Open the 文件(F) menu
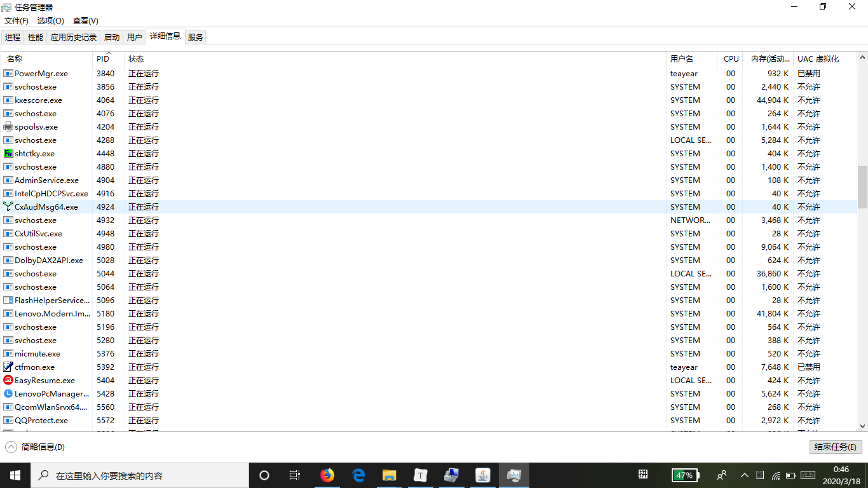868x488 pixels. 17,21
